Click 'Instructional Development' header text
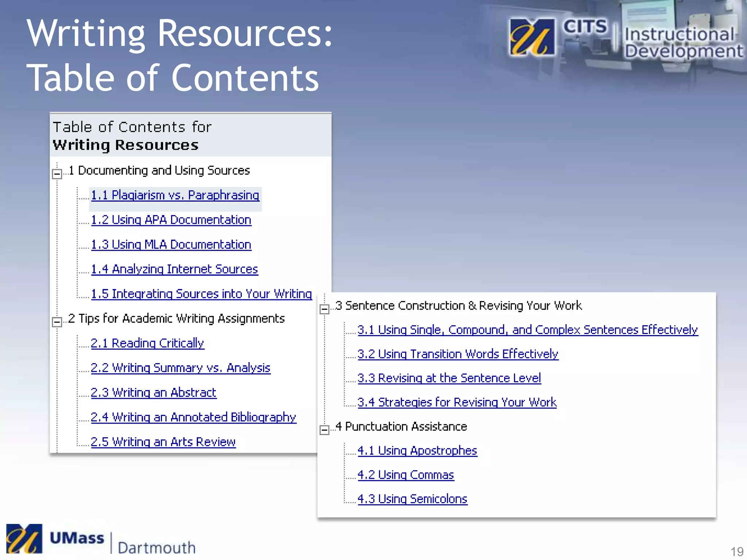This screenshot has width=747, height=560. 683,43
